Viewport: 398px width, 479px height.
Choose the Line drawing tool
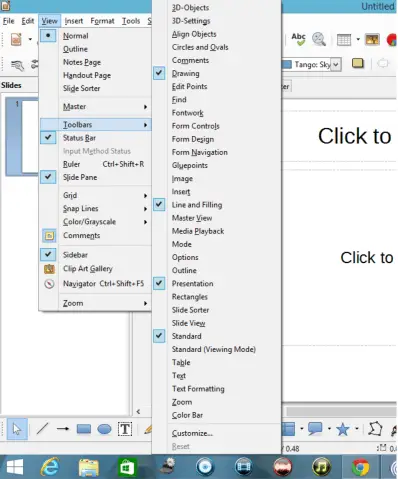(x=42, y=429)
